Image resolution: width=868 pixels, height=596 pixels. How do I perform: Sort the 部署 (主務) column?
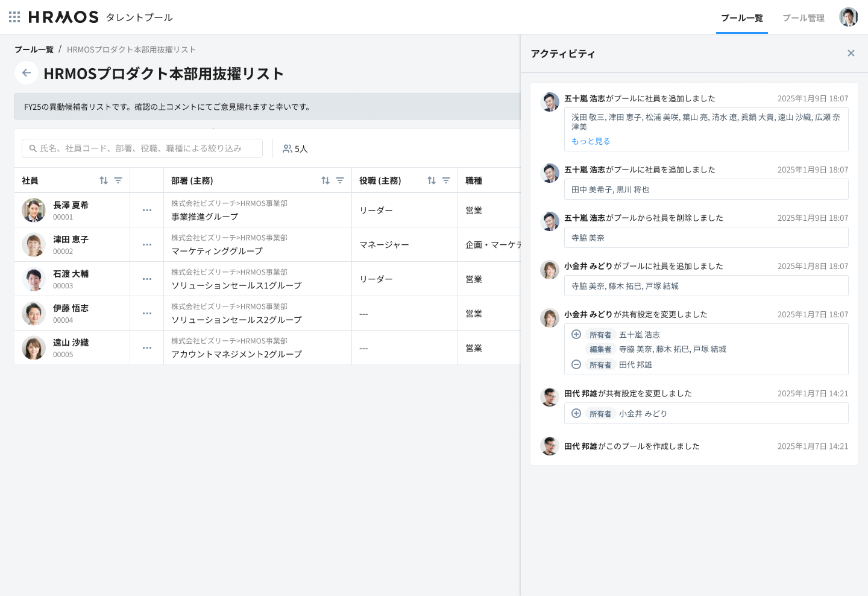[x=325, y=180]
